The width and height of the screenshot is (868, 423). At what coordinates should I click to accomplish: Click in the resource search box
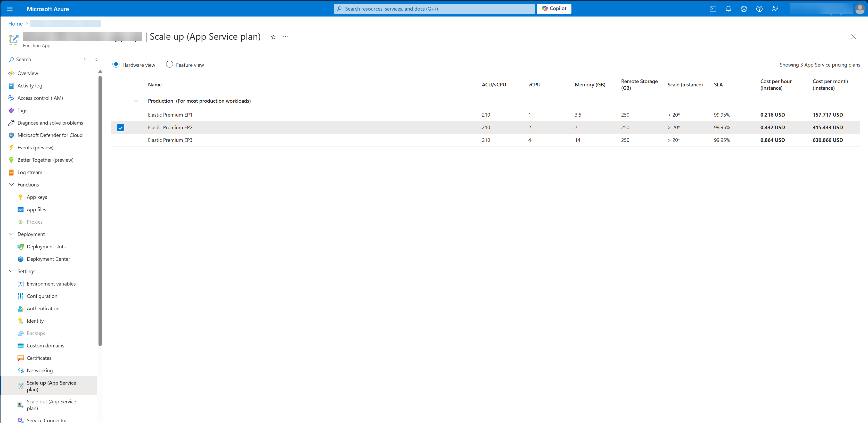(434, 9)
